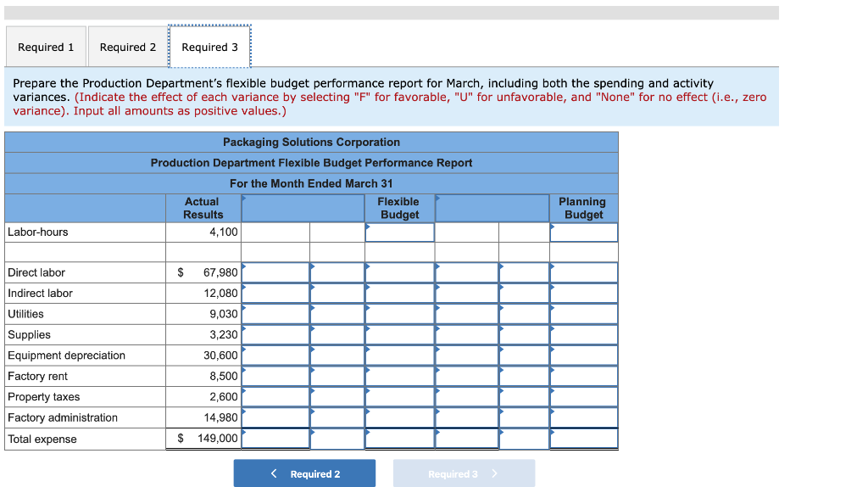Click Equipment depreciation spending variance amount field
868x487 pixels.
point(275,355)
